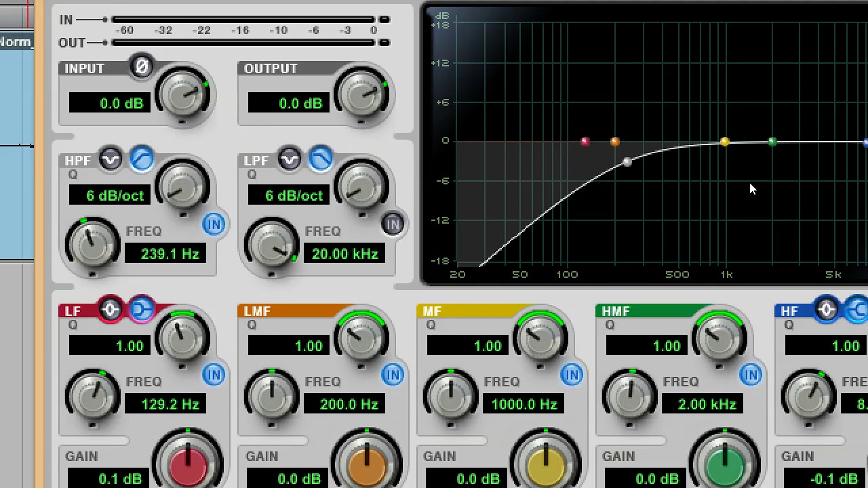868x488 pixels.
Task: Toggle the input phase invert button
Action: [142, 66]
